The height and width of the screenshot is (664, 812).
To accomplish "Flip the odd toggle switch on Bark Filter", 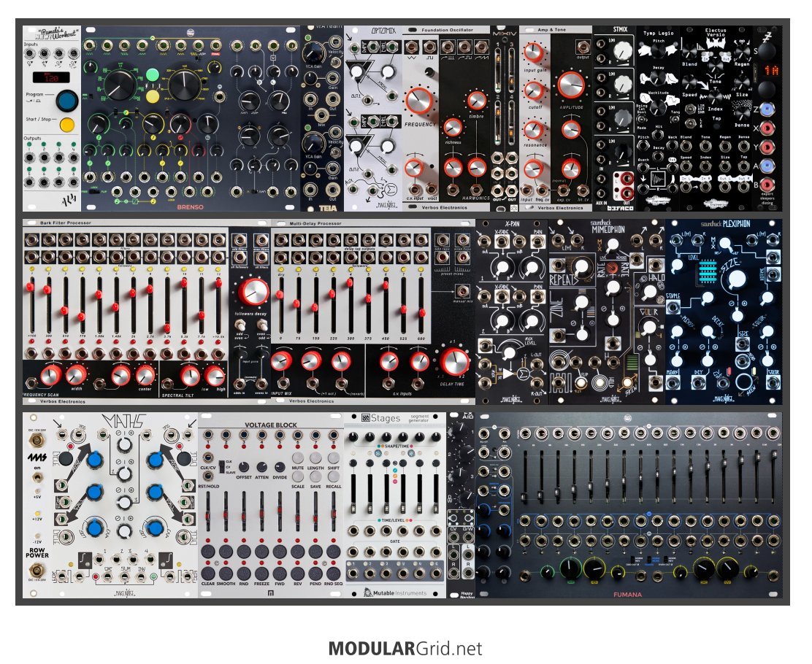I will point(241,325).
